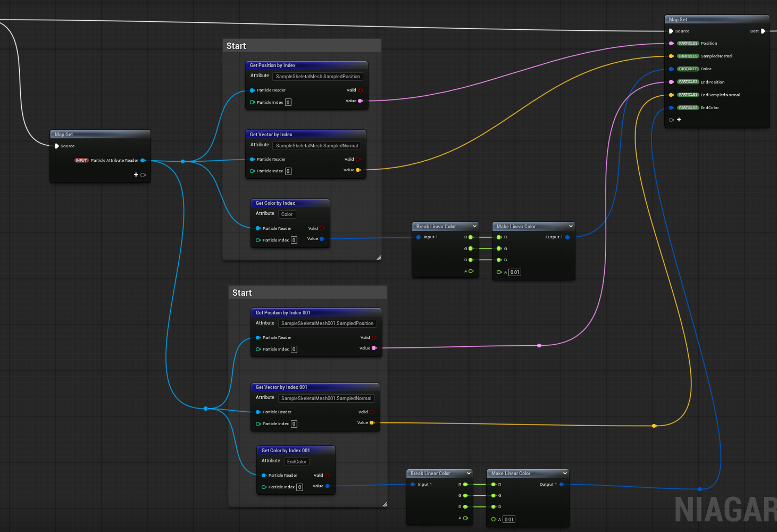Click the add pin plus on Map Get

136,174
